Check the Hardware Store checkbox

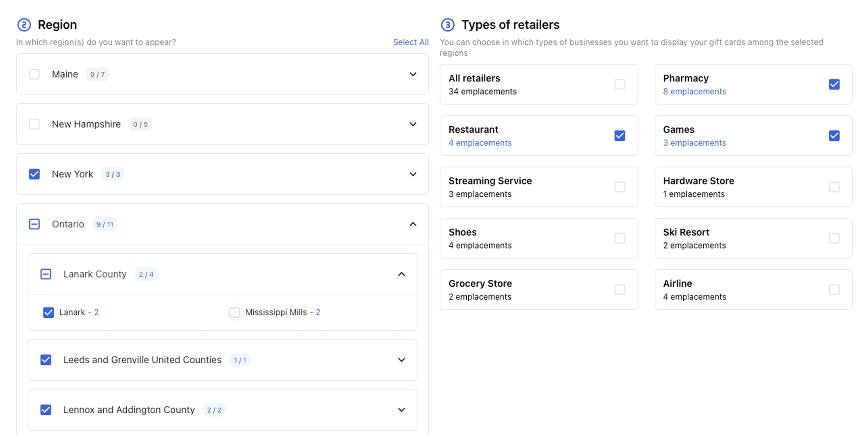point(834,187)
